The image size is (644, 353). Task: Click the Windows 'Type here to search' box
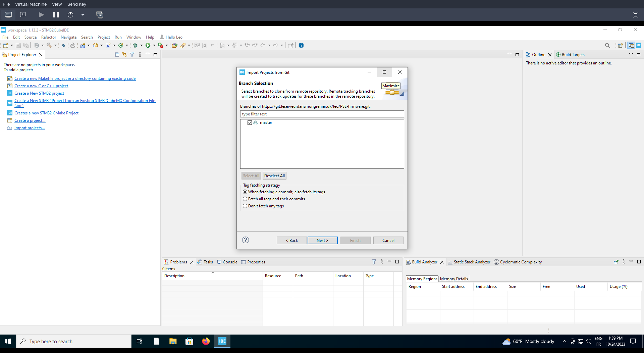pos(74,341)
